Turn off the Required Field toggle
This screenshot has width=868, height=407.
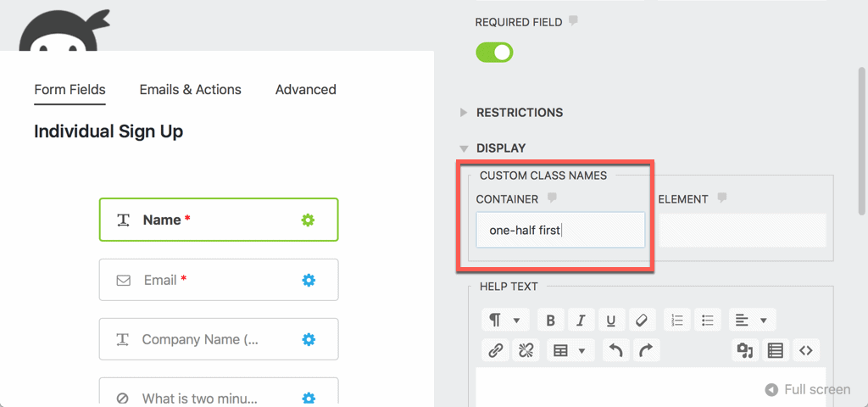click(x=494, y=53)
